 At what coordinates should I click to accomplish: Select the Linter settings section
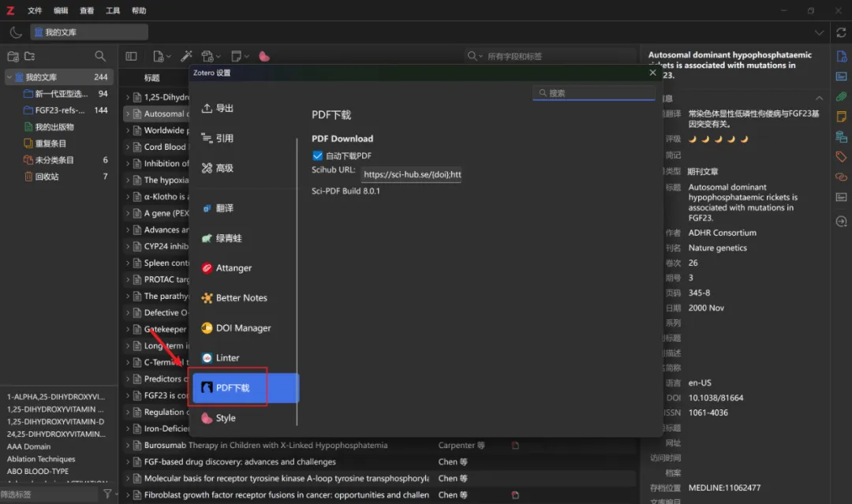coord(245,358)
